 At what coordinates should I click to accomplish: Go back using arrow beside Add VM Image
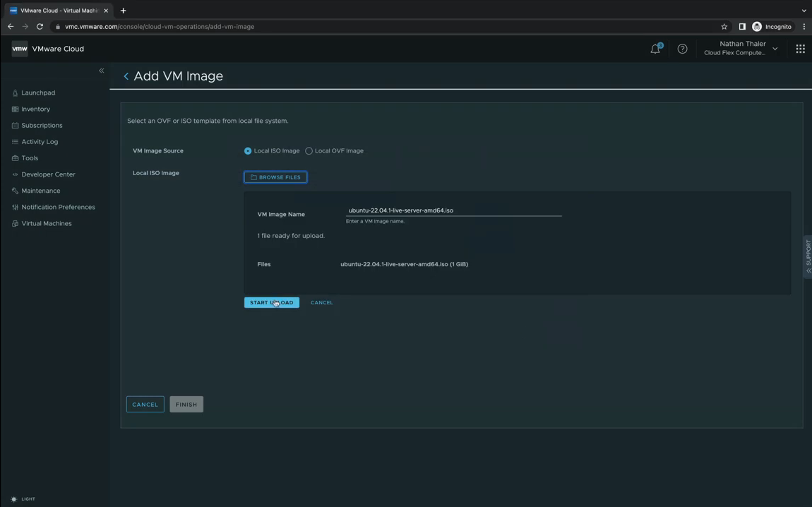126,76
